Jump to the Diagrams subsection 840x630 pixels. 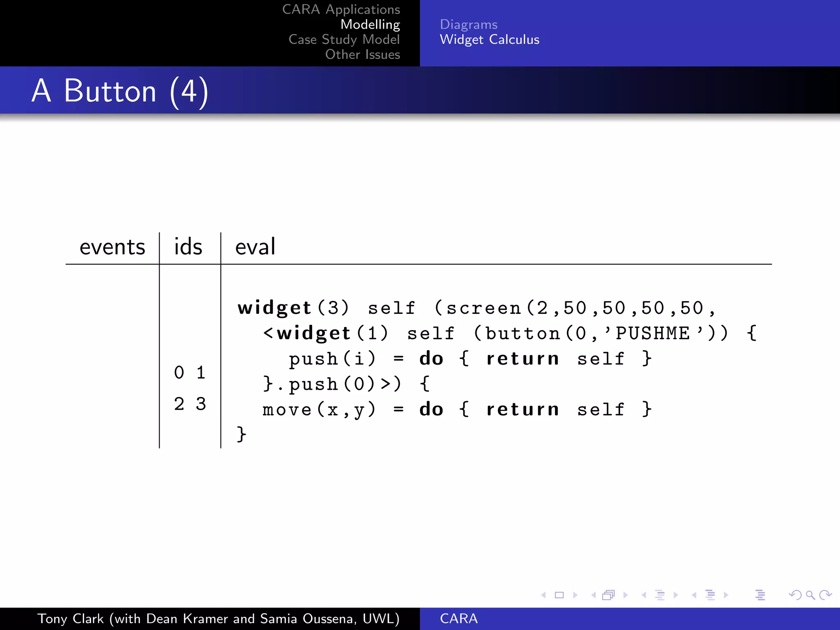coord(468,25)
